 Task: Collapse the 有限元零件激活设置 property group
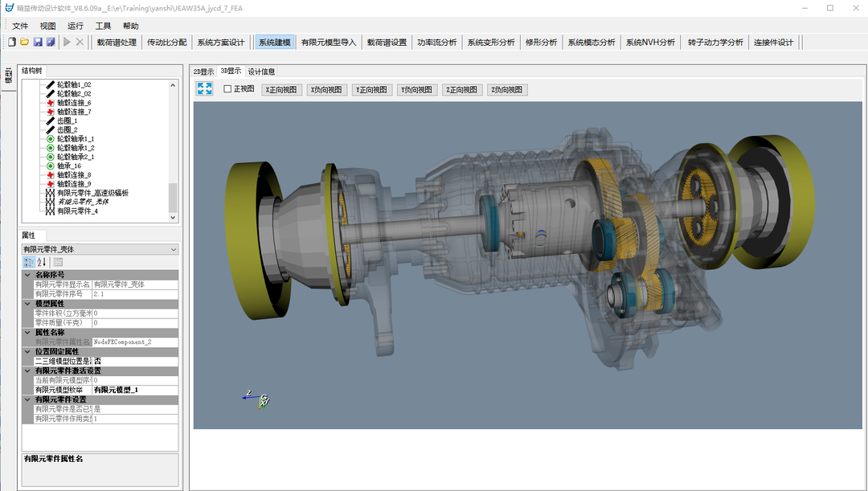coord(27,370)
